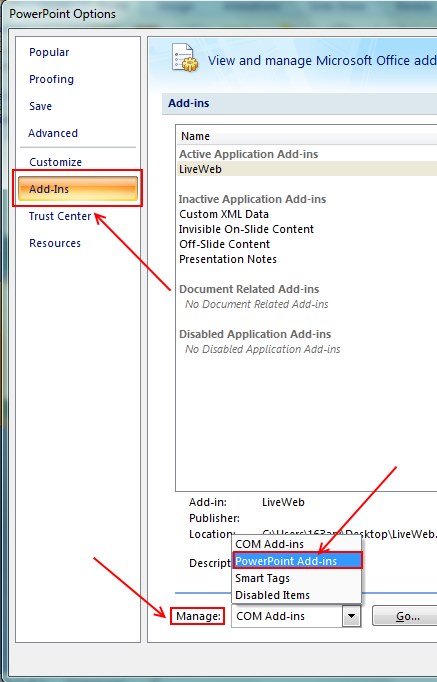Click the Document Related Add-ins heading

249,289
